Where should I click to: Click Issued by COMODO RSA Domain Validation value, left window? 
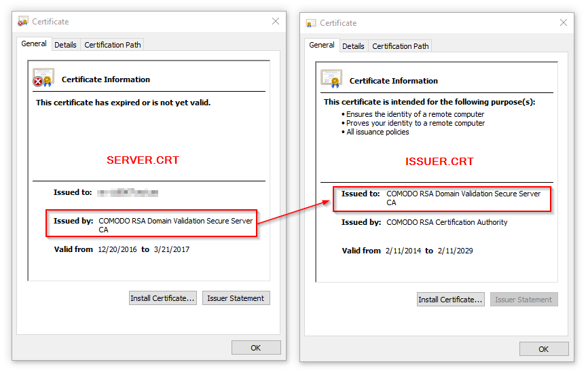coord(175,226)
